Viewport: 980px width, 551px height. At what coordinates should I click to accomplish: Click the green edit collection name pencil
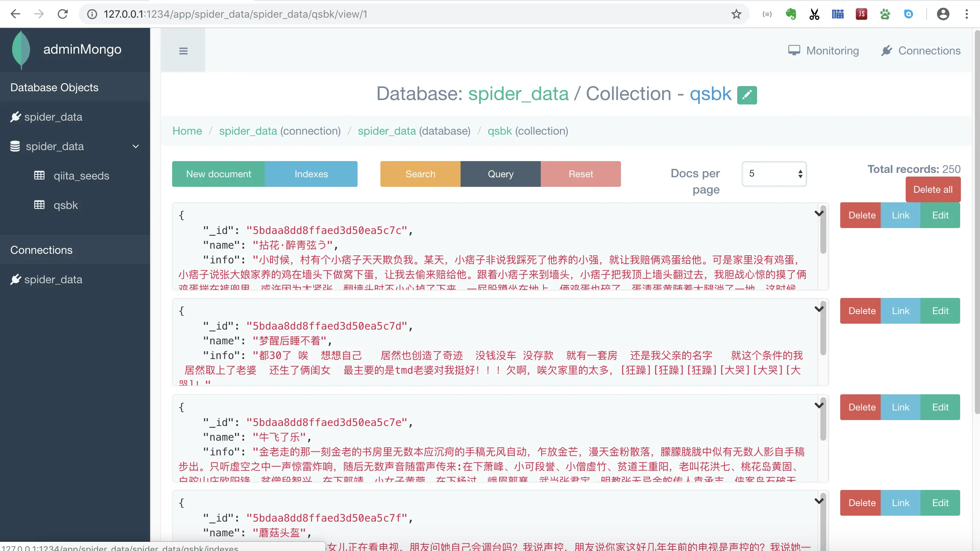[x=747, y=95]
